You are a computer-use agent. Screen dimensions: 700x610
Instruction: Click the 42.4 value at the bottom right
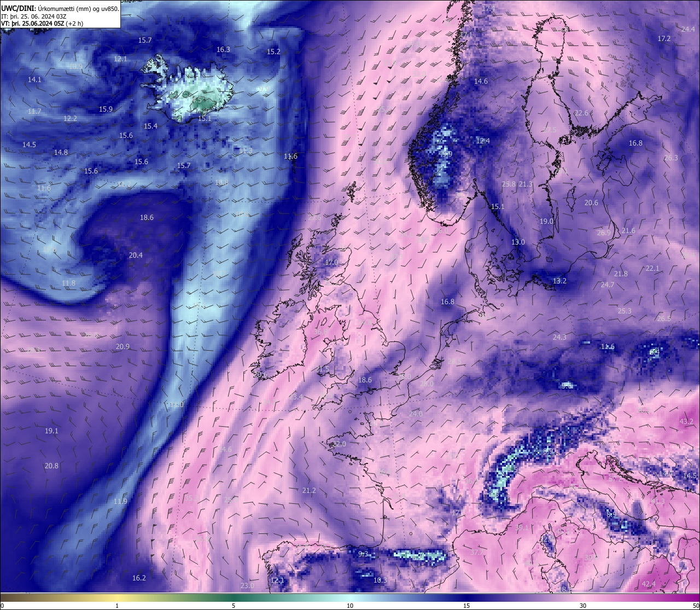[649, 584]
